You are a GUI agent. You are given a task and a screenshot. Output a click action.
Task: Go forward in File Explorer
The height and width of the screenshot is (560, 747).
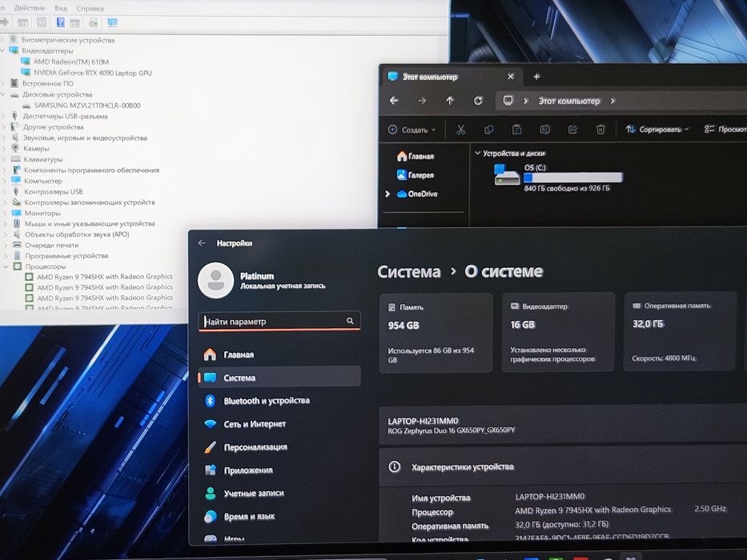[422, 101]
